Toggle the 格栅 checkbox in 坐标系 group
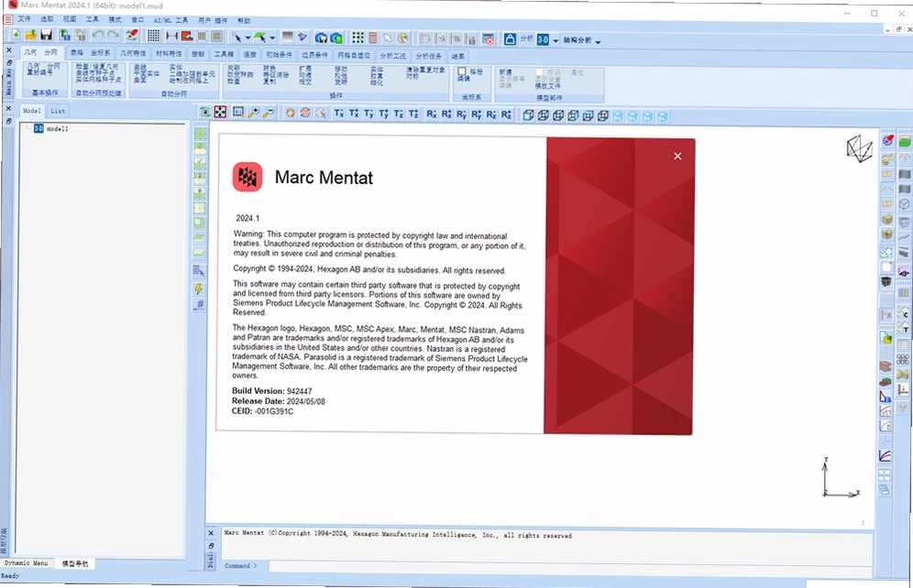Screen dimensions: 913x588 (x=462, y=71)
